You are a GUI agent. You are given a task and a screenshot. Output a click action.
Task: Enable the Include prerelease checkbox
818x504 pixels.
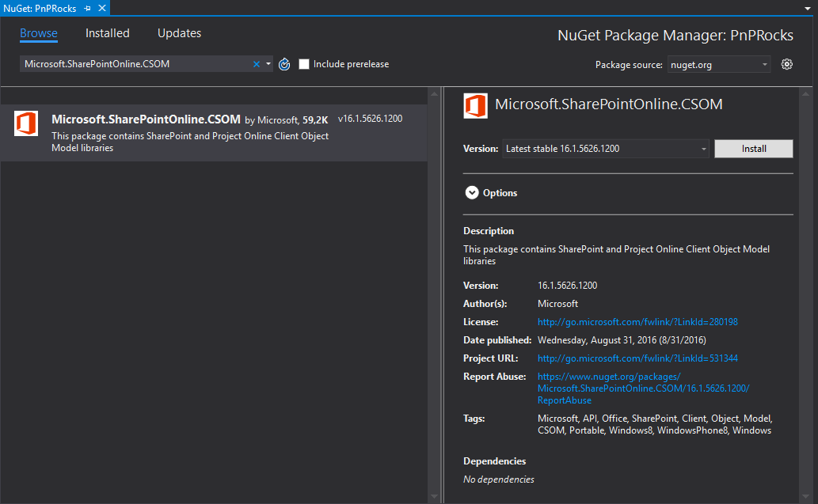coord(304,64)
